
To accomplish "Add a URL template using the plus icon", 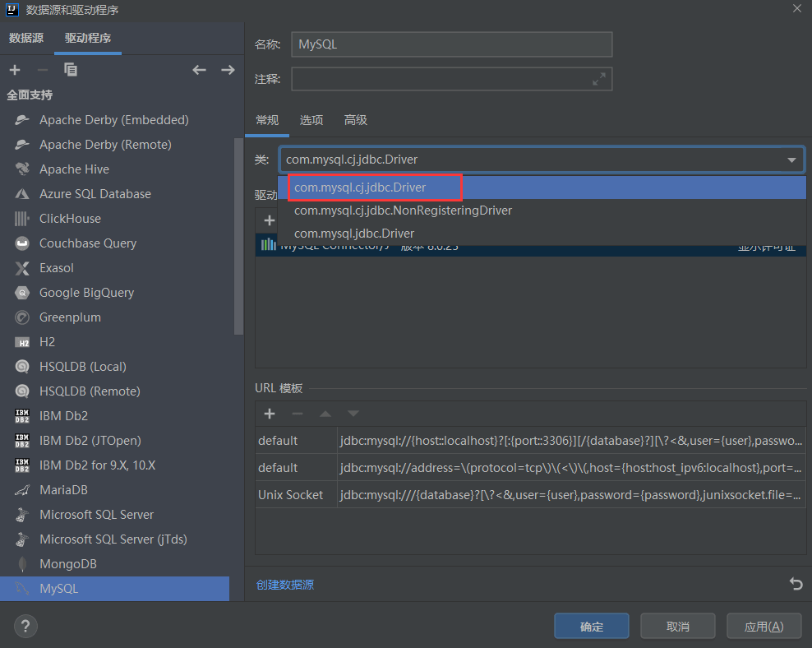I will point(270,414).
